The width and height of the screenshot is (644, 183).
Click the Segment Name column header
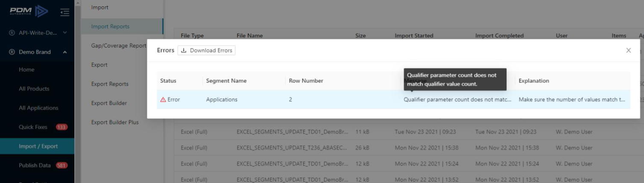(226, 81)
